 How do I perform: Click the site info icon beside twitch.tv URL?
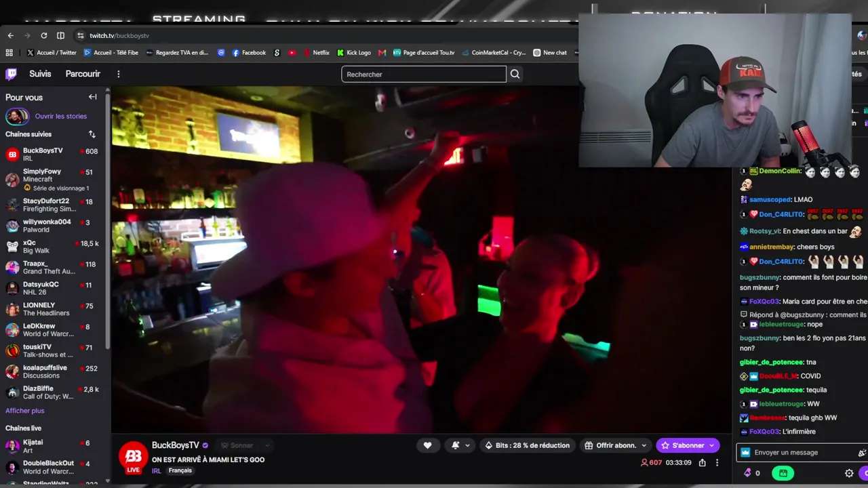pyautogui.click(x=80, y=35)
